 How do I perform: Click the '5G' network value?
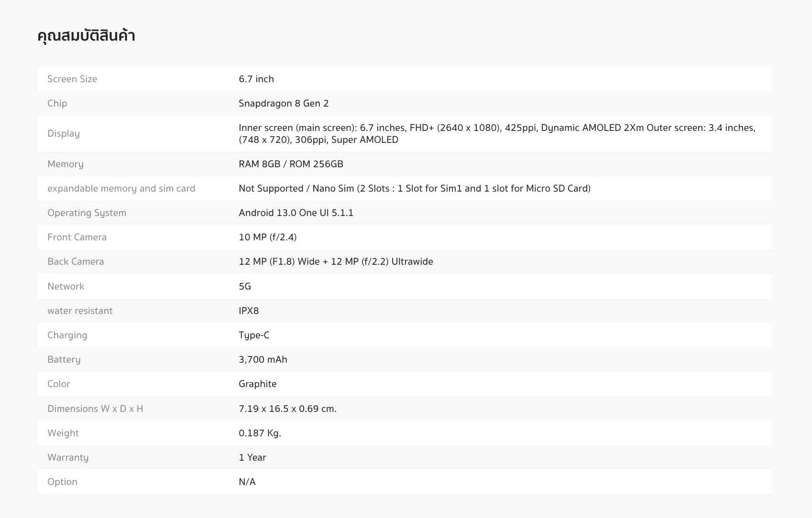[x=245, y=286]
